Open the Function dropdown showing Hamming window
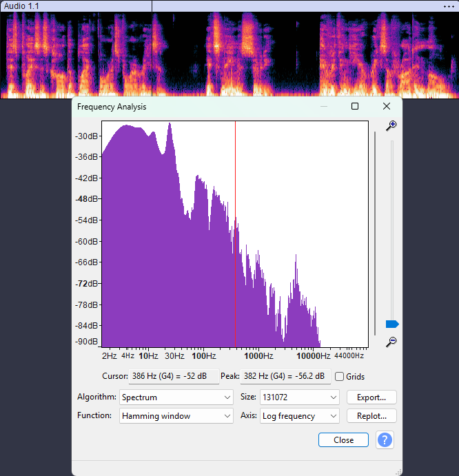This screenshot has width=459, height=476. click(176, 415)
